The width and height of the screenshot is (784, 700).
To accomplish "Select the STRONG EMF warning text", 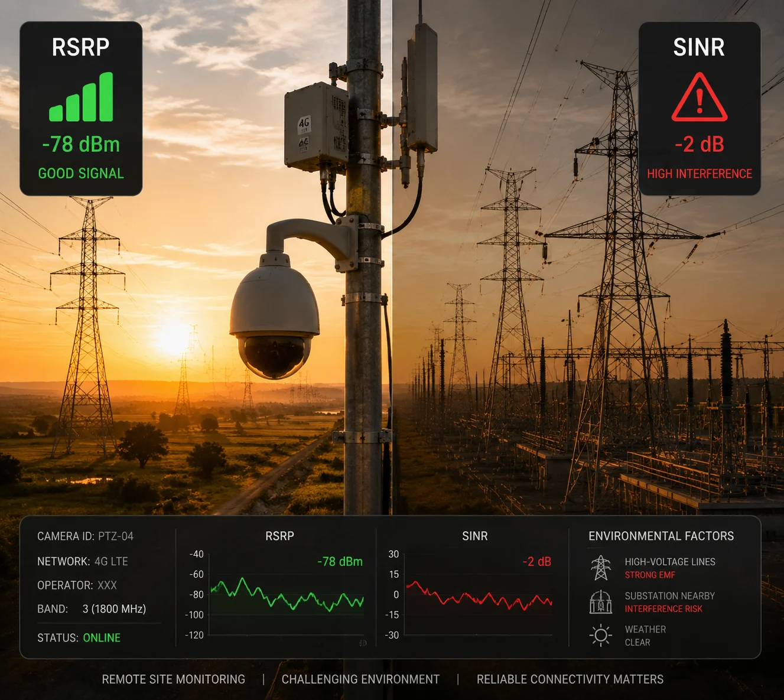I will click(x=650, y=575).
